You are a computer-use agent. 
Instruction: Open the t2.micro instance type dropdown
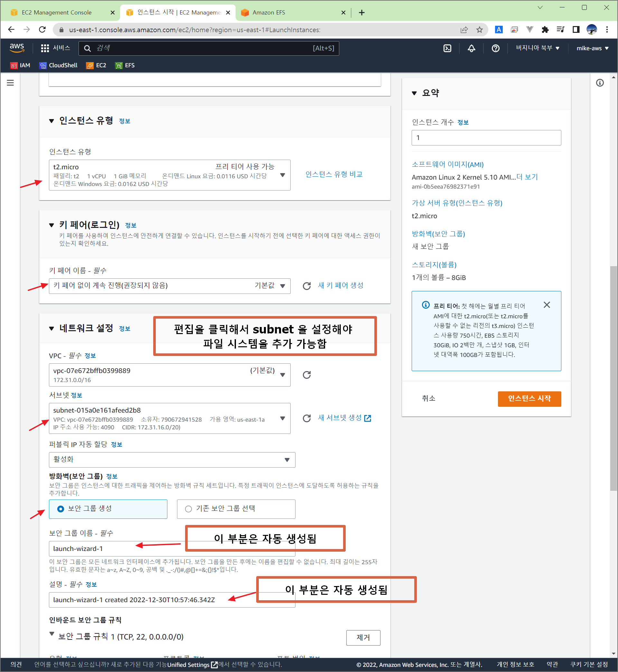pyautogui.click(x=170, y=175)
